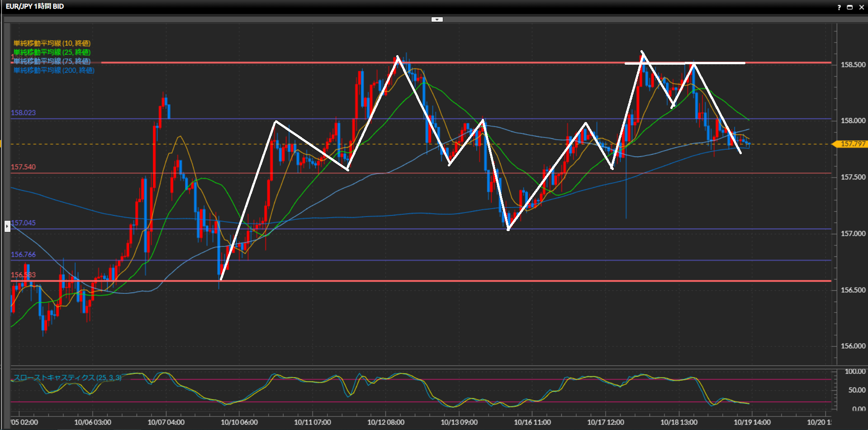Click the 単純移動平均線 (200, 終値) label

pyautogui.click(x=54, y=71)
